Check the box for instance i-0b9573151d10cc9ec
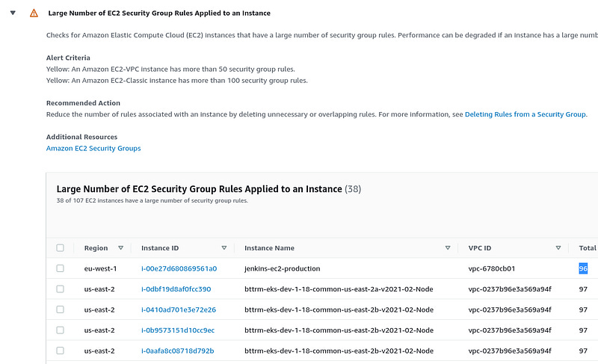Screen dimensions: 598x364 coord(61,330)
